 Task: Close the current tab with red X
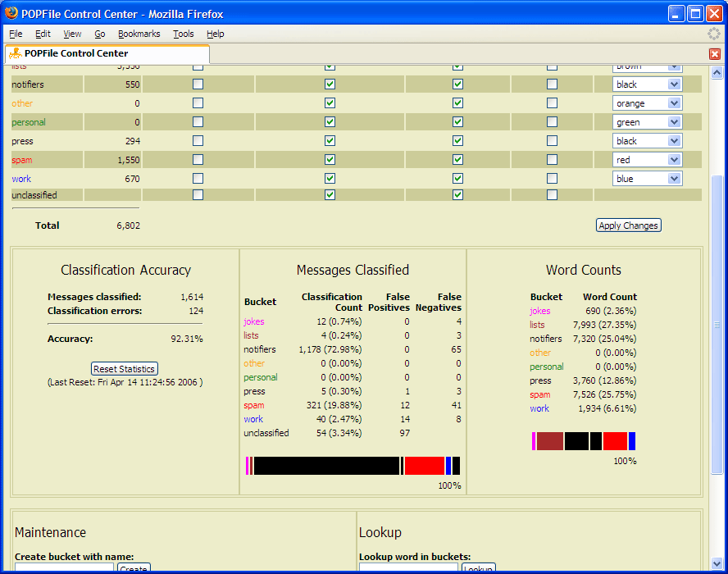click(715, 54)
